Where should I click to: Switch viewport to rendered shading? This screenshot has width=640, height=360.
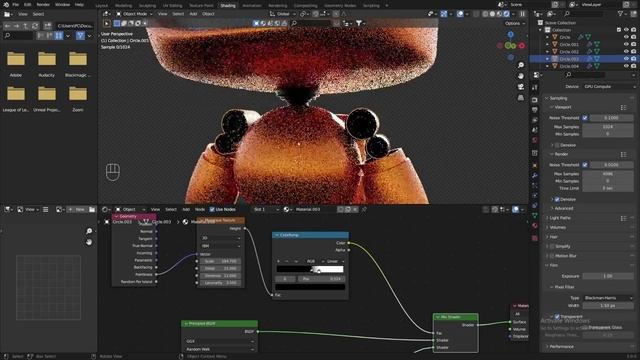point(506,13)
